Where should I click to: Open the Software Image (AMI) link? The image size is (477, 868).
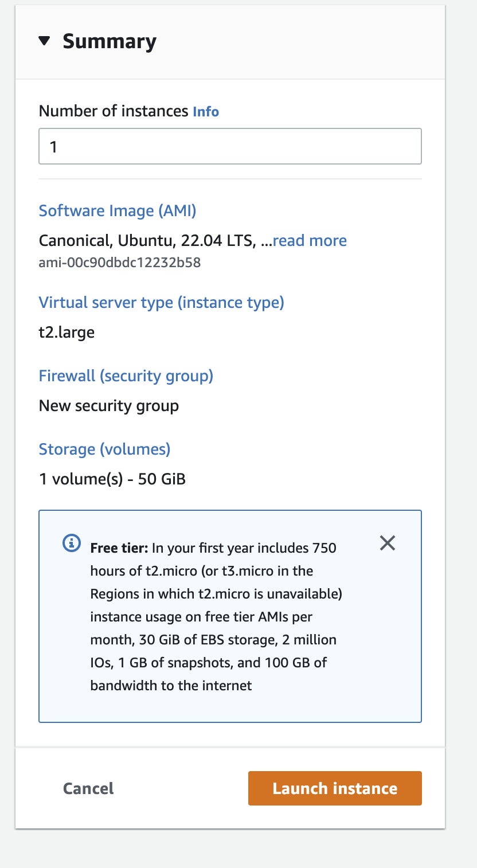pyautogui.click(x=118, y=211)
